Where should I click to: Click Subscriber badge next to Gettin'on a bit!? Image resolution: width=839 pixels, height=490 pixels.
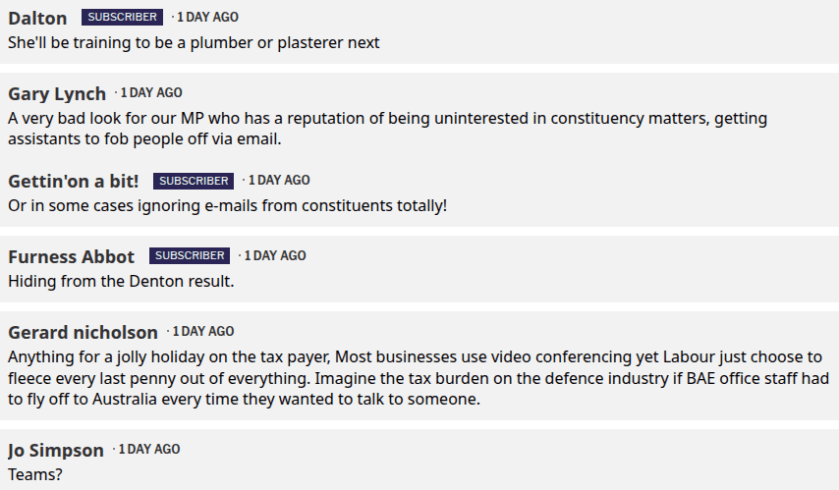pyautogui.click(x=193, y=181)
